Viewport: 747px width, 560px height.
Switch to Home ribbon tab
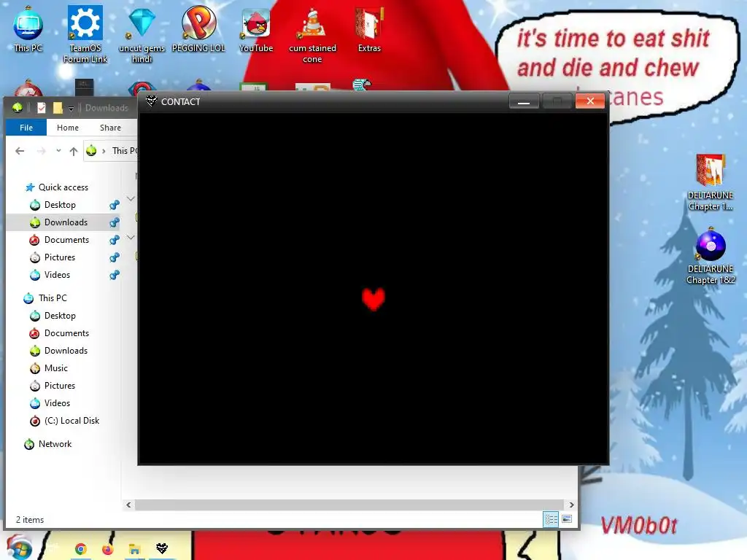68,128
